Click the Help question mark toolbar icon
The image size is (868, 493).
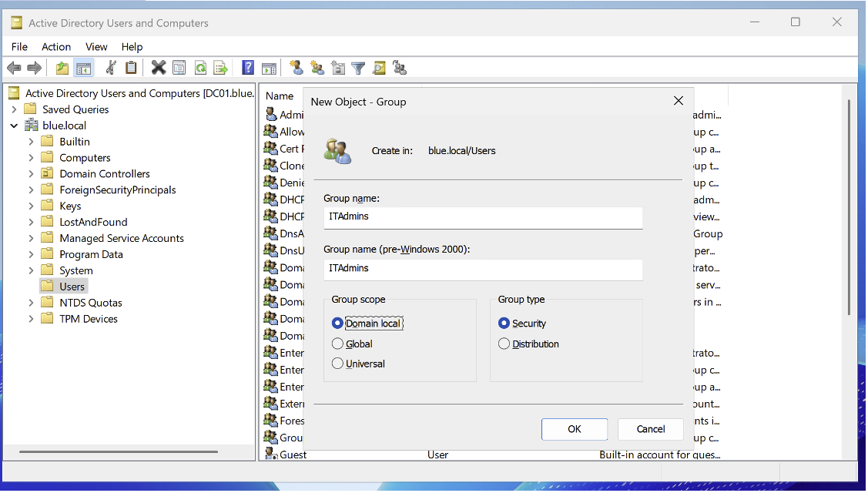pos(248,68)
